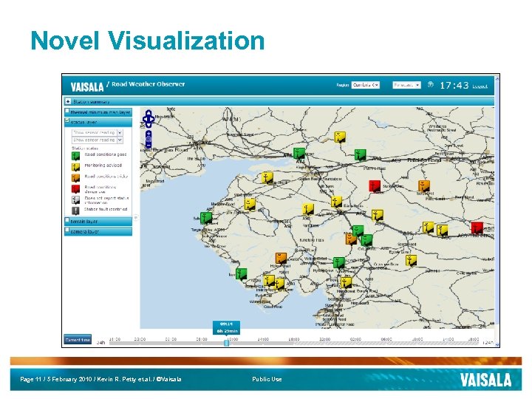Uncheck the status layer checkbox
532x399 pixels.
(x=67, y=120)
